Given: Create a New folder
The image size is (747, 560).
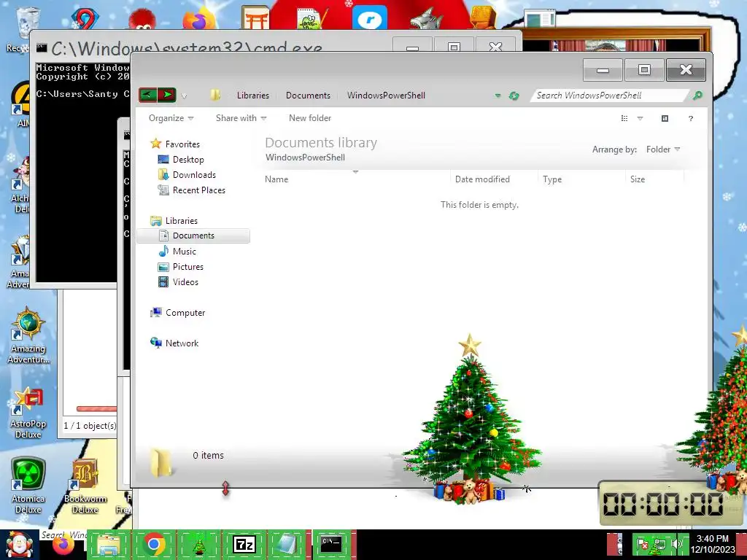Looking at the screenshot, I should click(x=309, y=118).
